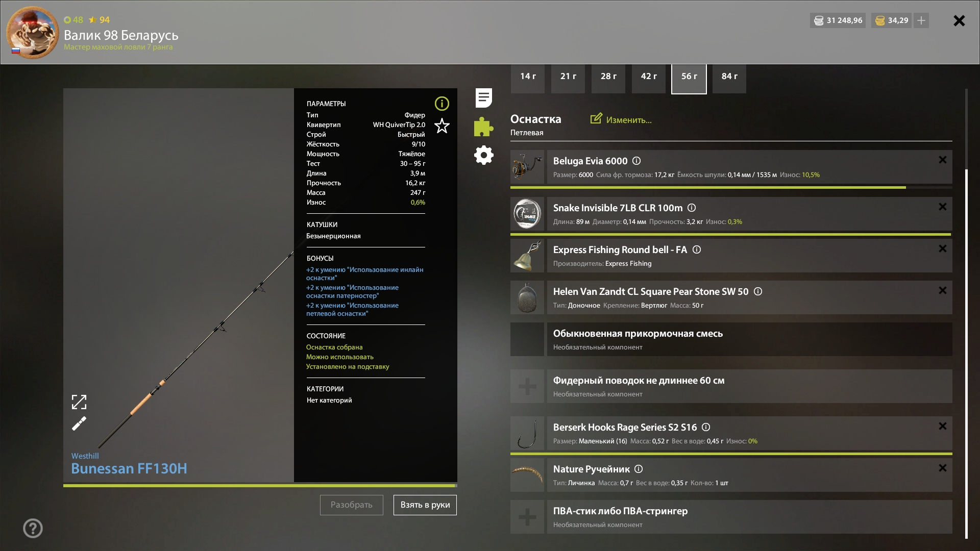This screenshot has height=551, width=980.
Task: Add a PVA-stick component slot
Action: coord(527,517)
